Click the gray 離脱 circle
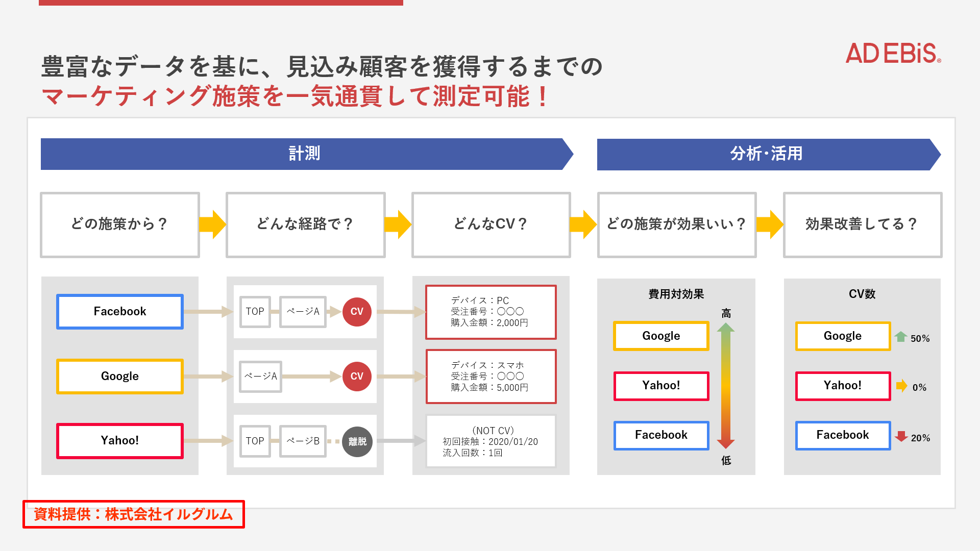The width and height of the screenshot is (980, 551). 357,442
